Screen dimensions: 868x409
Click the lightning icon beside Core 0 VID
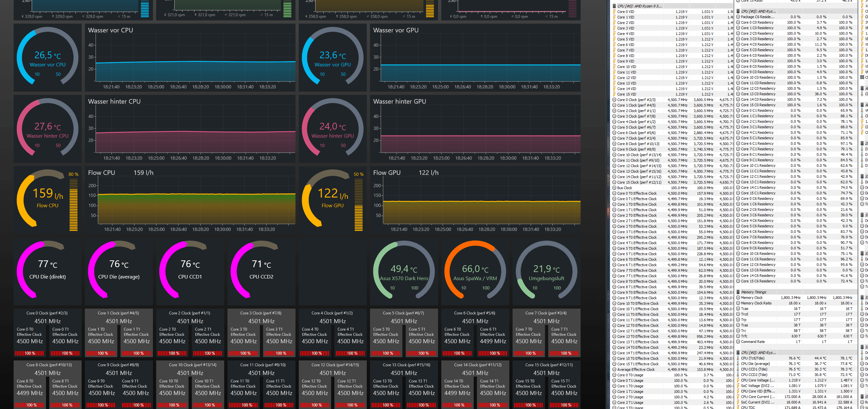click(x=614, y=12)
